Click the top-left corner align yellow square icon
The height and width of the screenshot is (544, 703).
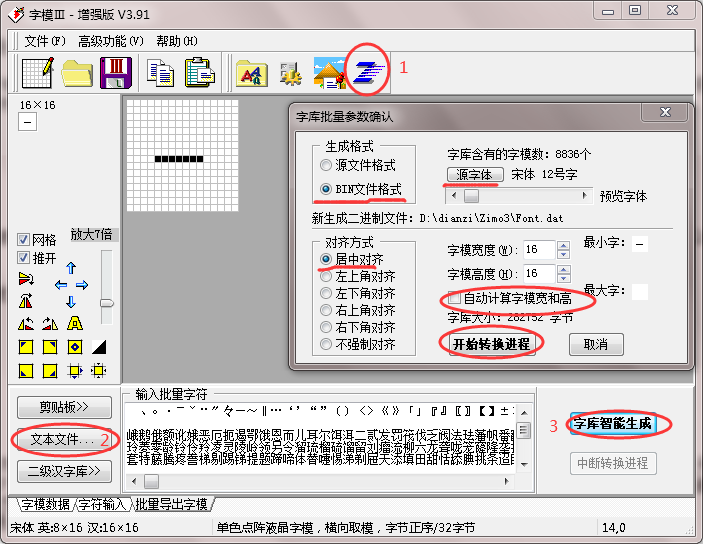26,347
